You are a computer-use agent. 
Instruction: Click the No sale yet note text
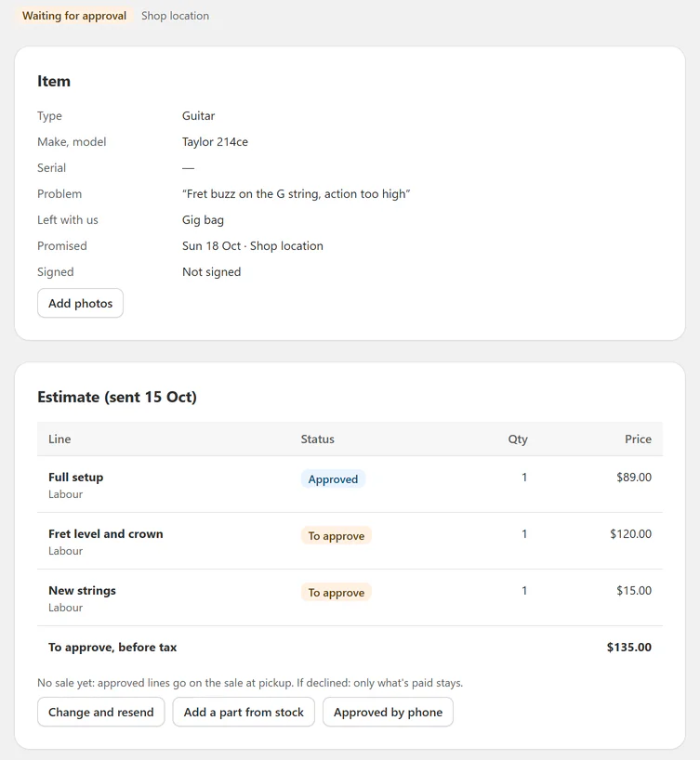(250, 683)
